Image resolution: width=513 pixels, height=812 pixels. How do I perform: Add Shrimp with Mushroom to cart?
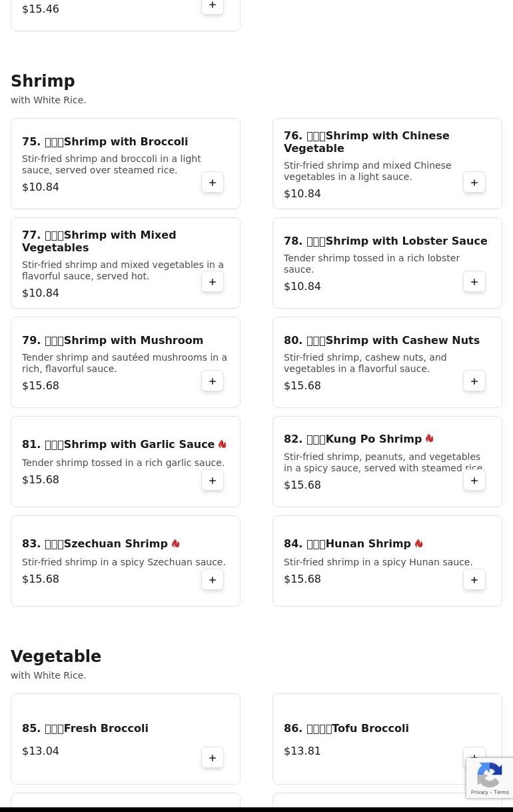[213, 381]
